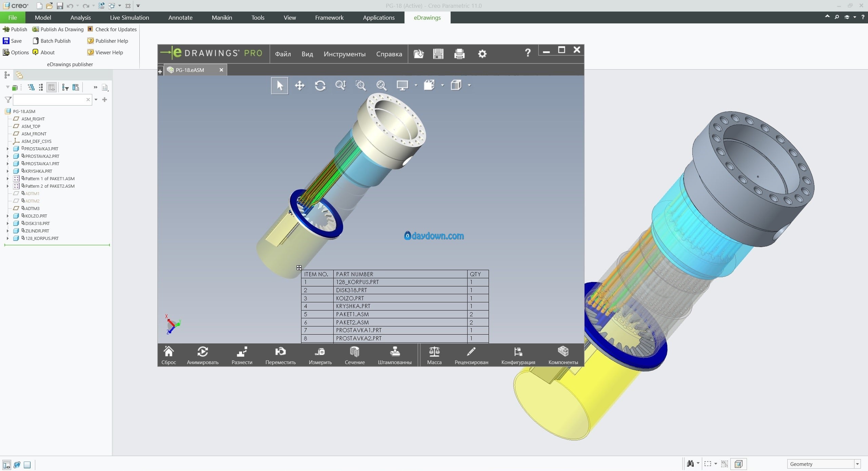Screen dimensions: 868x471
Task: Expand Pattern 1 of PAKET1.ASM node
Action: tap(7, 178)
